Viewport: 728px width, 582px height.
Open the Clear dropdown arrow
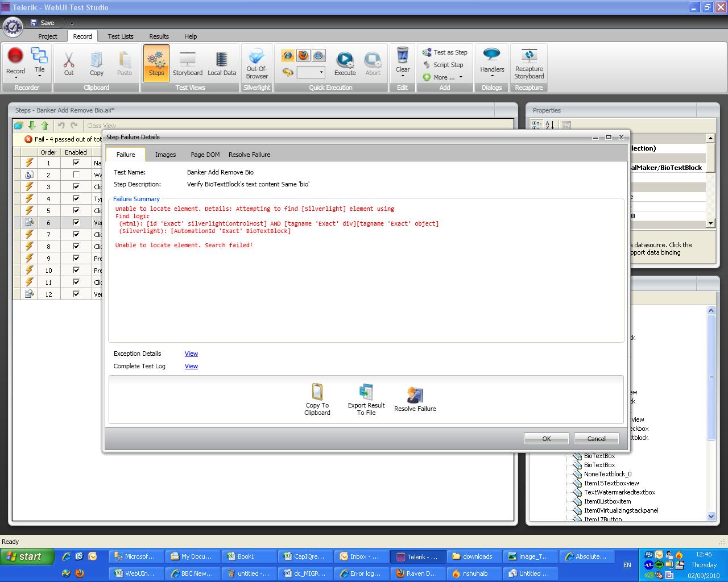click(403, 76)
